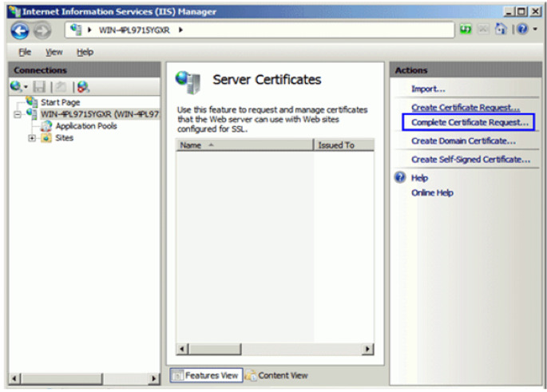Expand the Sites node
This screenshot has width=547, height=392.
pos(32,138)
